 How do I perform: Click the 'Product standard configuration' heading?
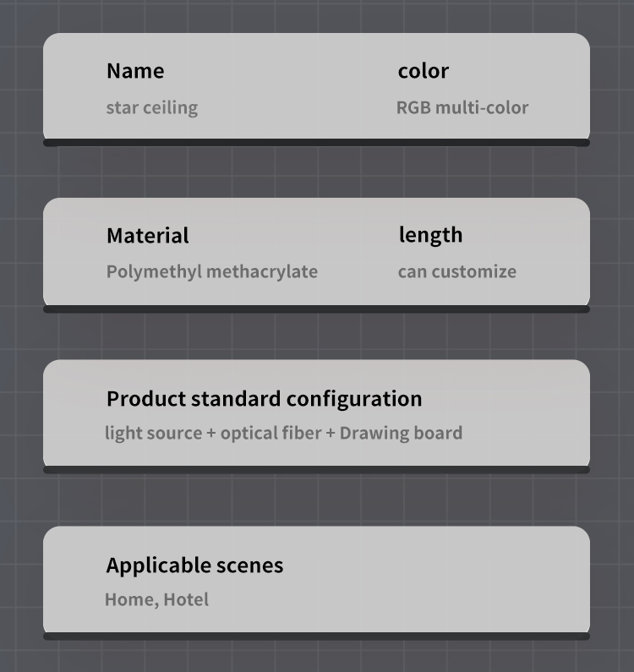point(264,399)
